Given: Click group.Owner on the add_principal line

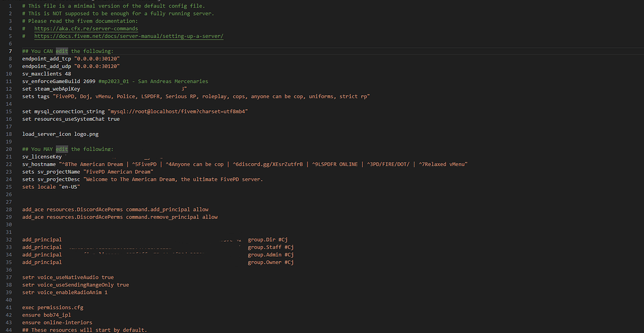Looking at the screenshot, I should [x=264, y=262].
